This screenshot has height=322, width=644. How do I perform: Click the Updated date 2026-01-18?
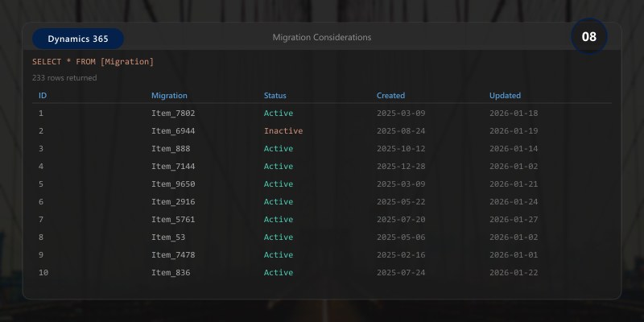(x=514, y=113)
